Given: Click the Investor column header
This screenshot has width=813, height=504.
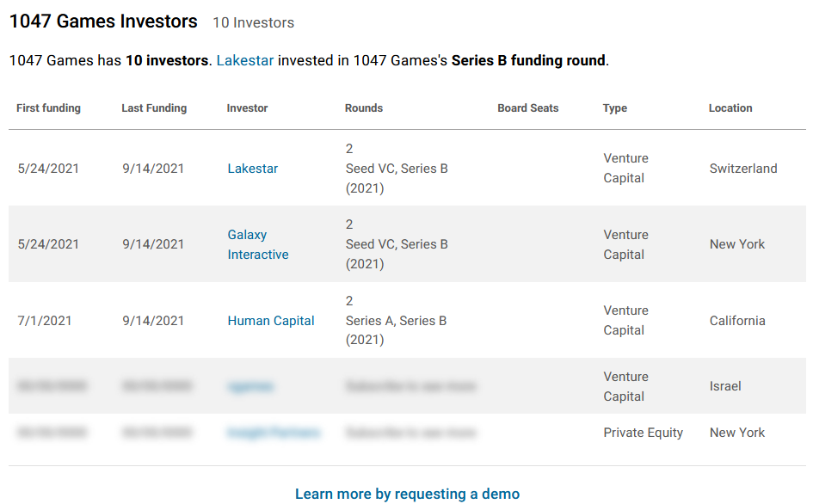Looking at the screenshot, I should point(247,108).
